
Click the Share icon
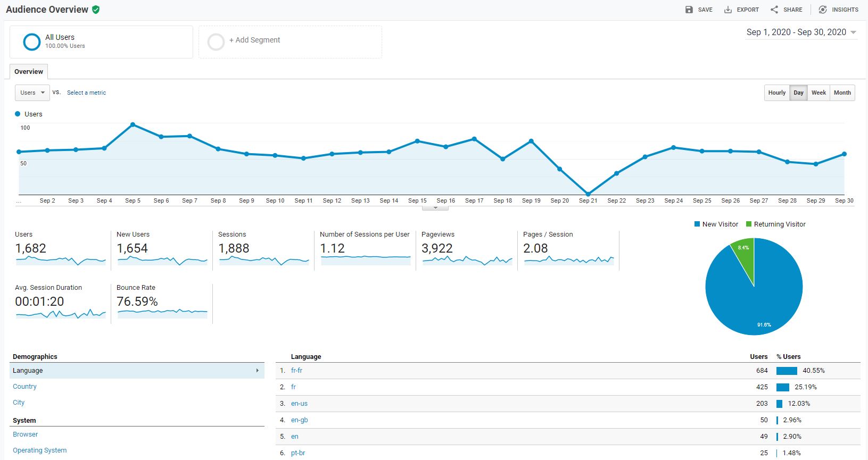click(x=774, y=10)
